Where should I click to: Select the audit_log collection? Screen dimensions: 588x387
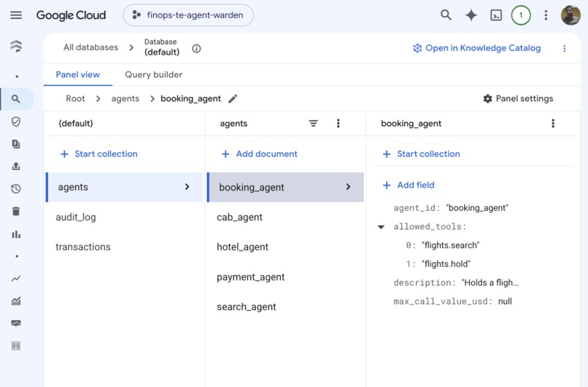(76, 218)
